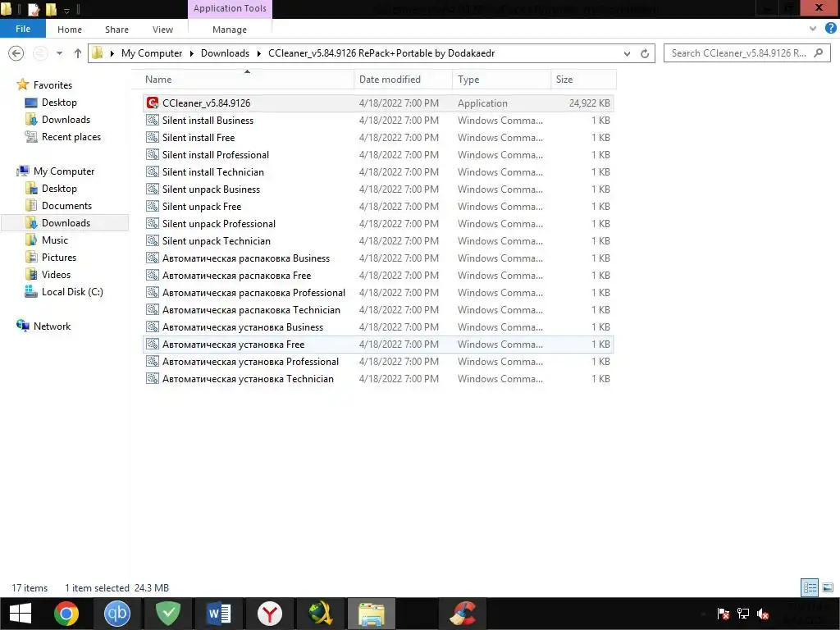Viewport: 840px width, 630px height.
Task: Select Videos in the navigation pane
Action: pos(56,274)
